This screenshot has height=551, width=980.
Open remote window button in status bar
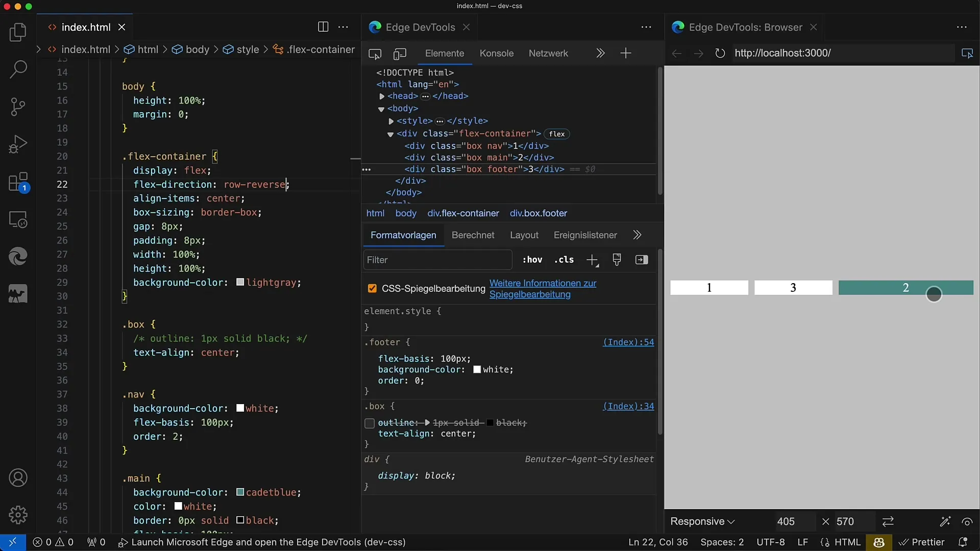pyautogui.click(x=13, y=542)
